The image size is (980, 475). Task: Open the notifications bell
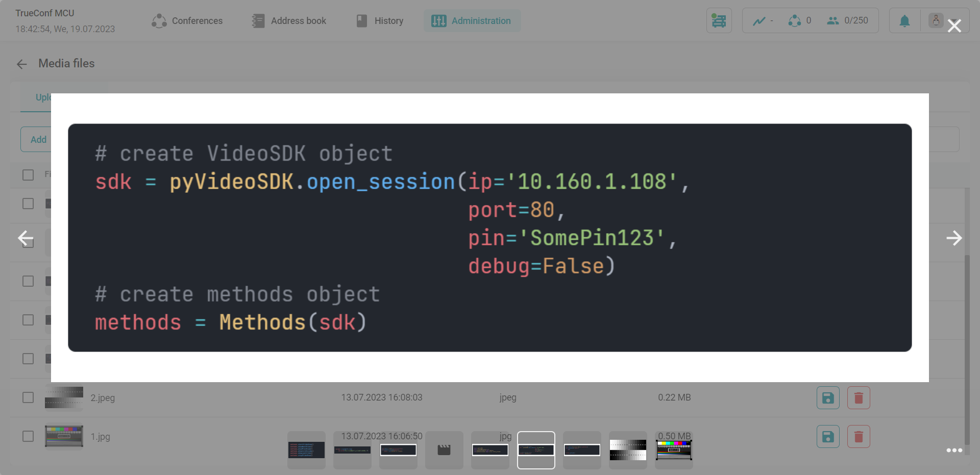[904, 21]
